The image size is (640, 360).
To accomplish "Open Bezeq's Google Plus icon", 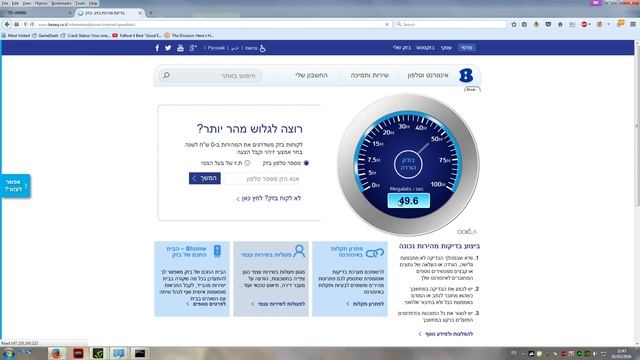I will click(193, 48).
